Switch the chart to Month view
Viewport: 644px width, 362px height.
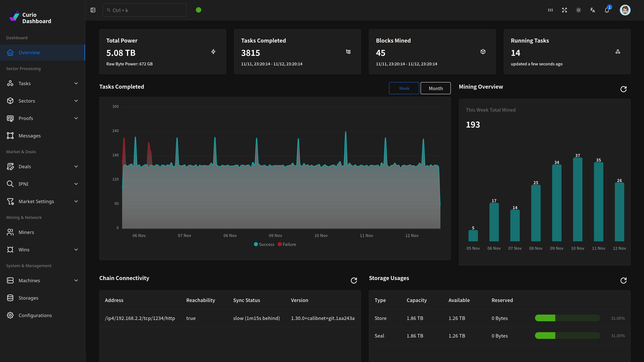436,88
